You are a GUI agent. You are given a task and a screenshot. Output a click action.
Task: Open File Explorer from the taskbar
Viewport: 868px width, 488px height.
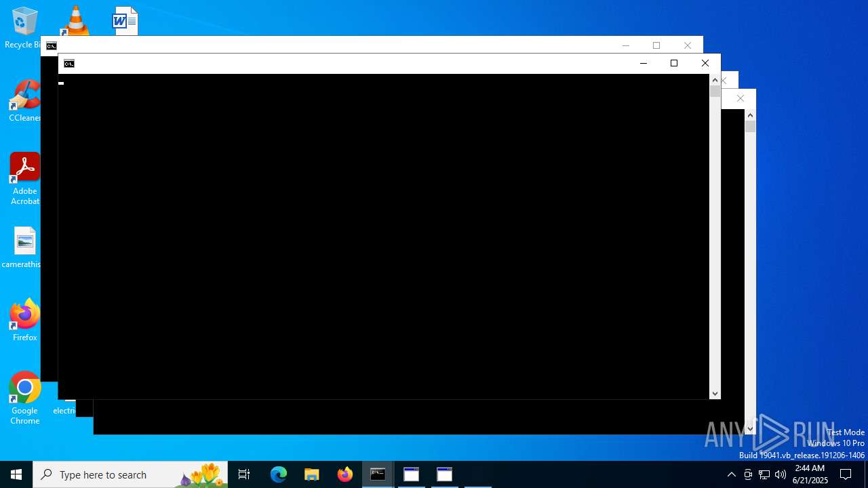tap(312, 474)
